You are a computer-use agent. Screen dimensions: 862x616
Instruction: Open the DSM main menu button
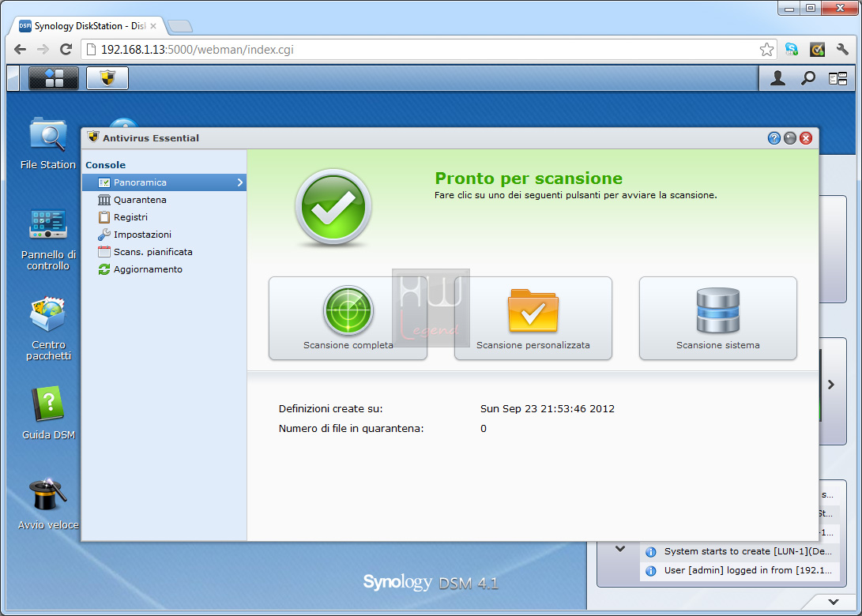click(53, 78)
